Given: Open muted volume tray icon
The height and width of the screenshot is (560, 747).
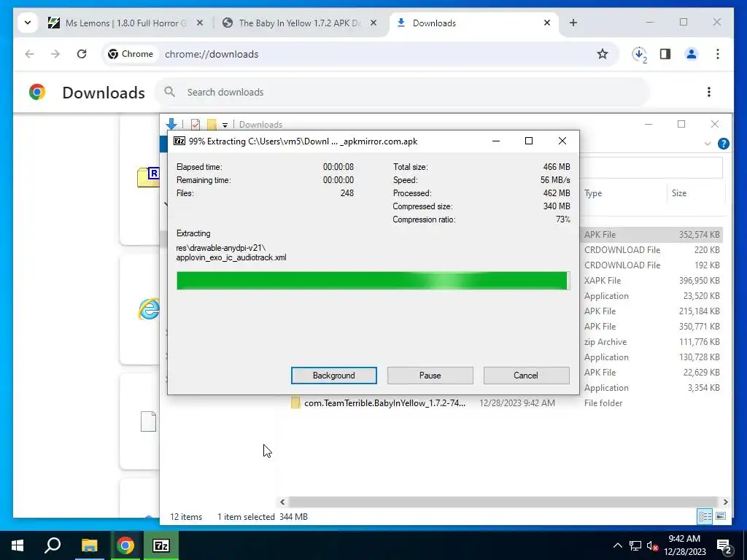Looking at the screenshot, I should [x=652, y=545].
